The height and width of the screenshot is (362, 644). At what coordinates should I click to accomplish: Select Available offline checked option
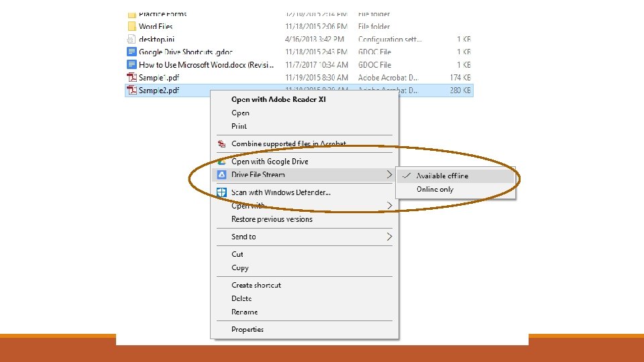[455, 176]
